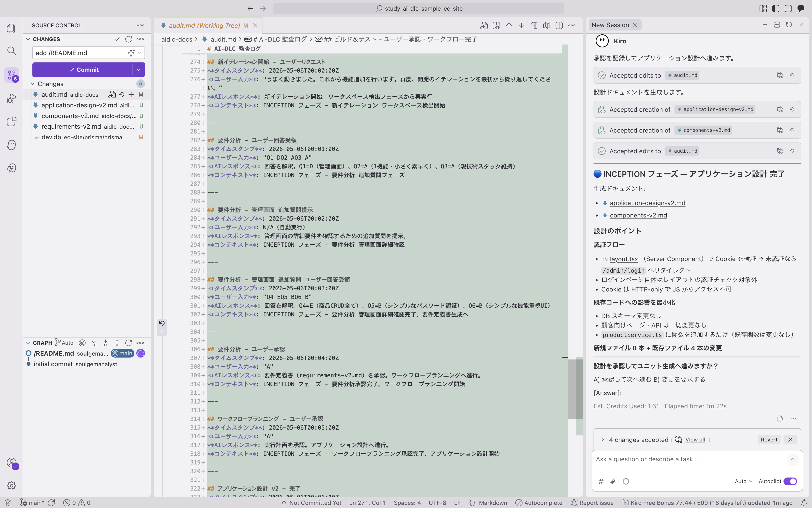Toggle graph Auto branch filter
The image size is (812, 508).
click(x=64, y=343)
